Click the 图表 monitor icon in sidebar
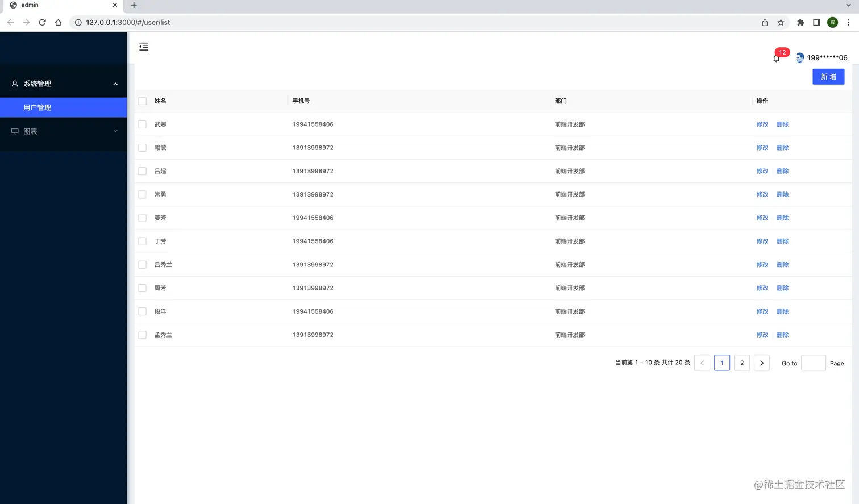The image size is (859, 504). 15,131
